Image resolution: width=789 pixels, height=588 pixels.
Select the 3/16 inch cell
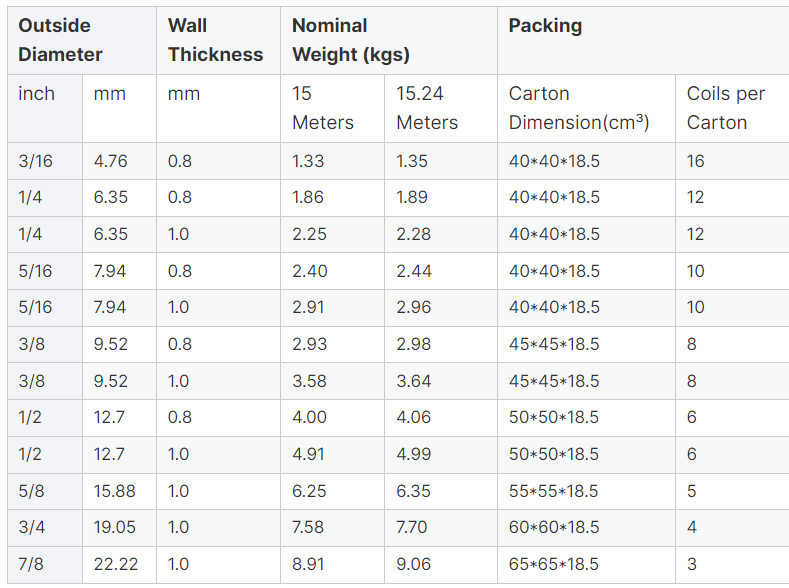(31, 161)
